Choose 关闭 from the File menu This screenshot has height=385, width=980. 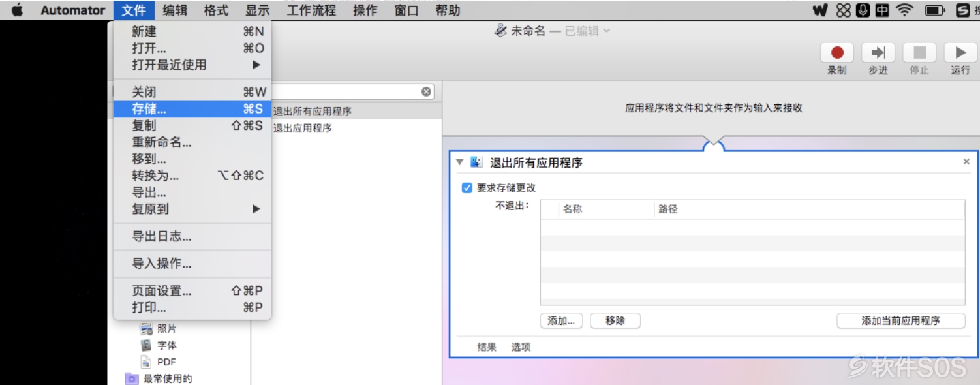192,92
